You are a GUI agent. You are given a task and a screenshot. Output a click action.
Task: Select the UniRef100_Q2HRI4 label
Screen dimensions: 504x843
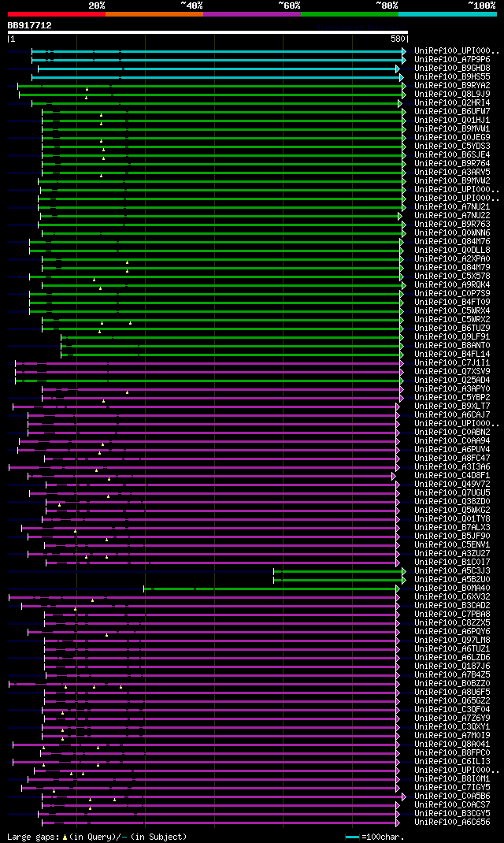(x=452, y=102)
